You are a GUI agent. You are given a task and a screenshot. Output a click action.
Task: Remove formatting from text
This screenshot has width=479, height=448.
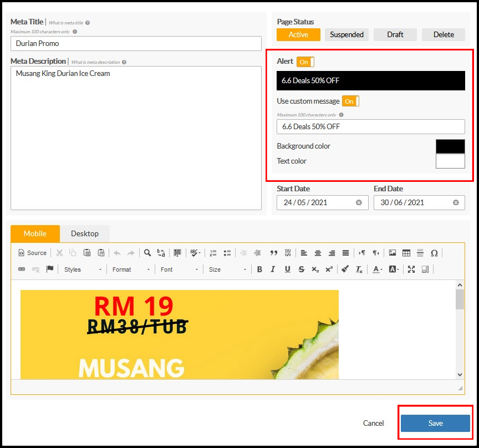point(359,269)
